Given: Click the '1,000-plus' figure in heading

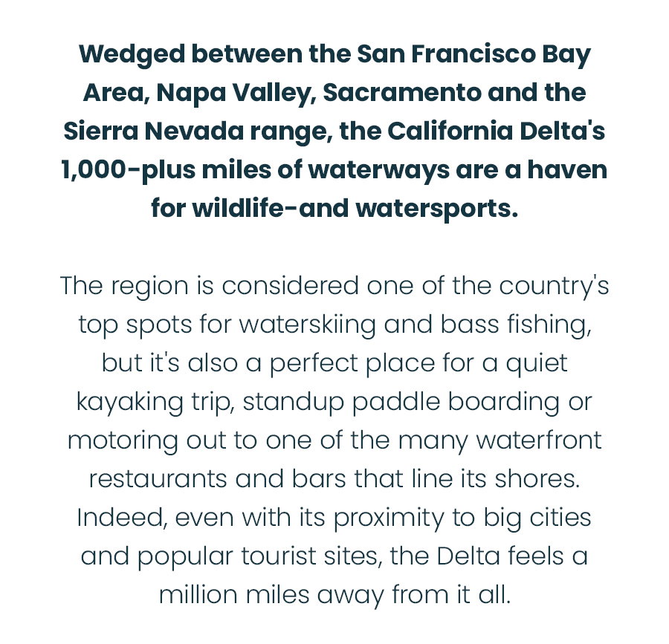Looking at the screenshot, I should 129,169.
